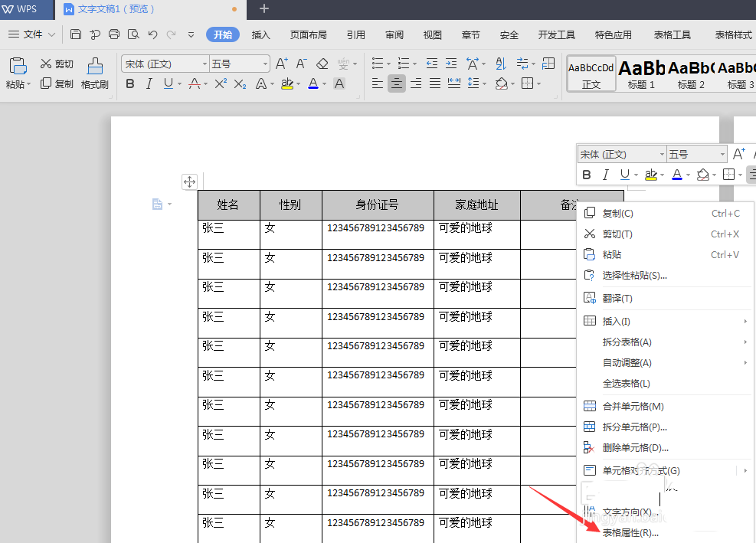Switch to the 插入 ribbon tab

pos(261,34)
